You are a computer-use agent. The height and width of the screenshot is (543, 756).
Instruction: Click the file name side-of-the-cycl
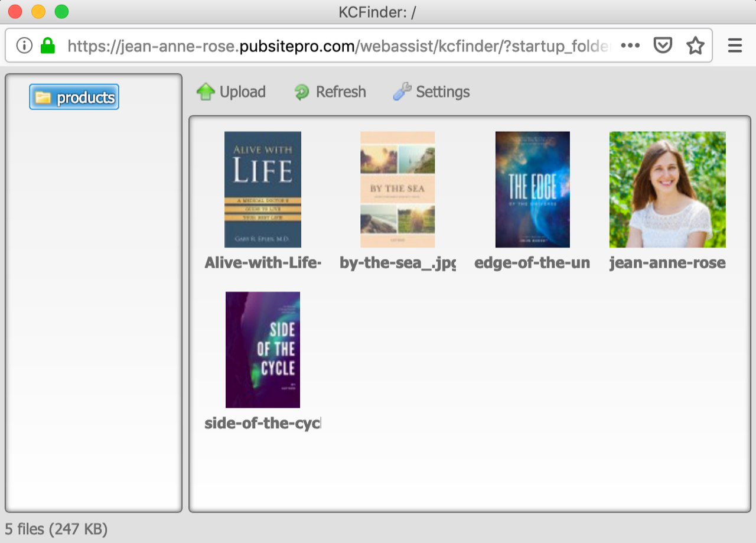coord(263,423)
